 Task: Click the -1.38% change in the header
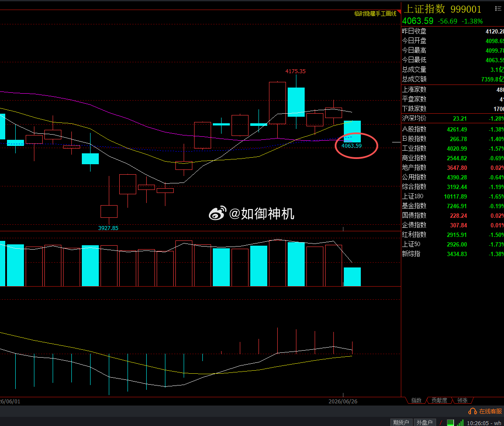click(x=472, y=21)
